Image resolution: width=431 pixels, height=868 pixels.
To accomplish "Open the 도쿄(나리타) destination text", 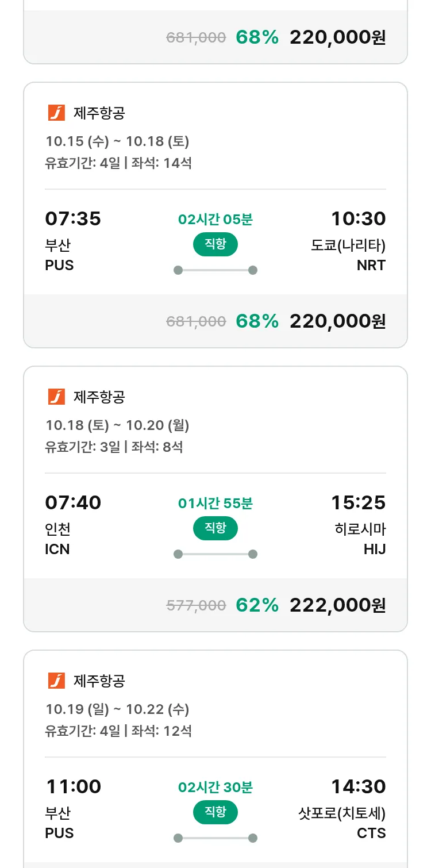I will pos(348,245).
